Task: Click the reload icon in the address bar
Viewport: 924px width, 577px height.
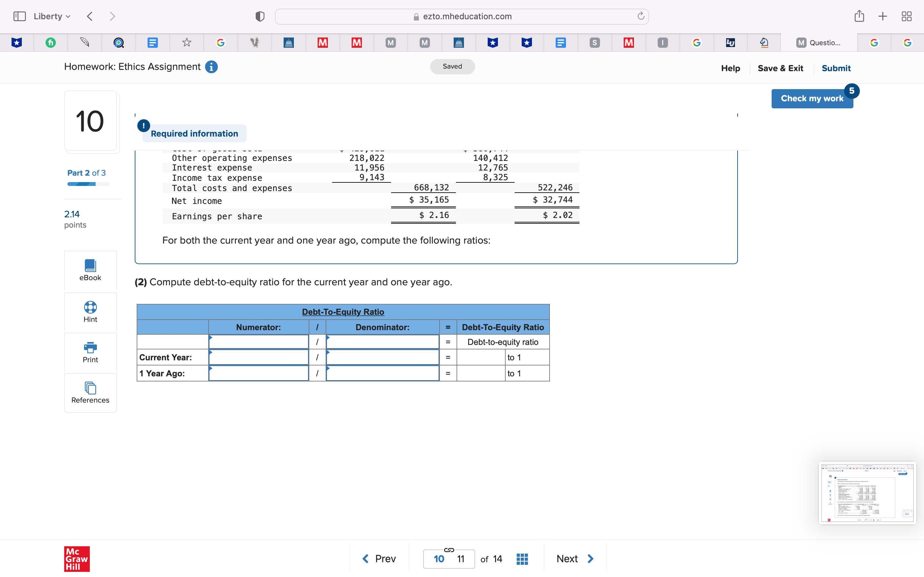Action: coord(640,16)
